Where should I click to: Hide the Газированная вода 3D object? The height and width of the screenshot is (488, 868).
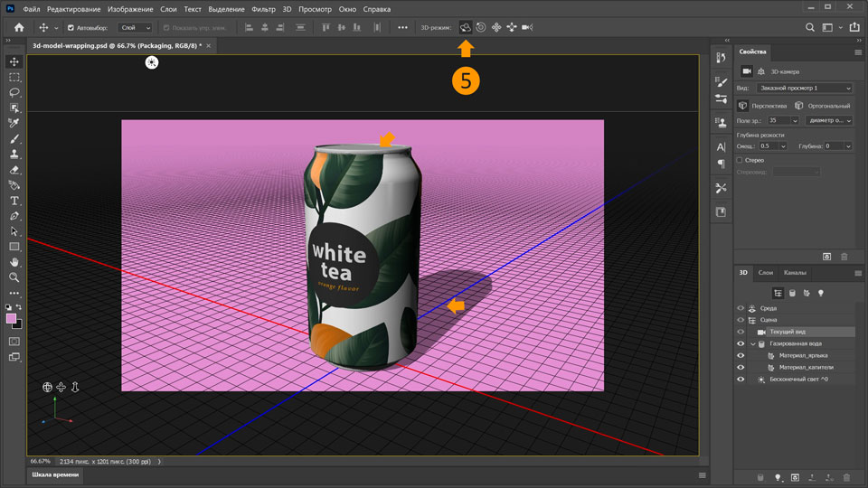click(x=741, y=344)
